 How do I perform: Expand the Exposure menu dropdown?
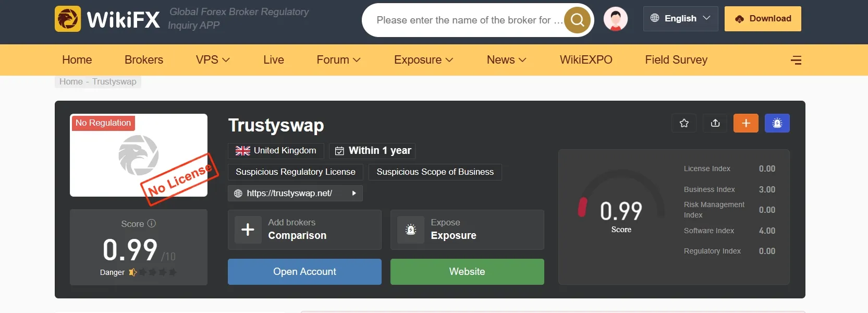pyautogui.click(x=449, y=60)
